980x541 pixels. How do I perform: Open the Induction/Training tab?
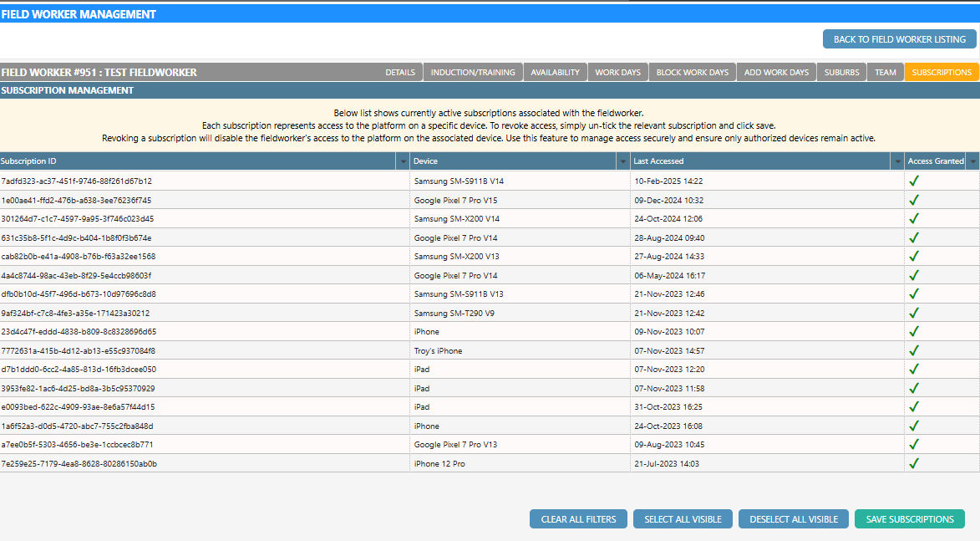point(473,73)
